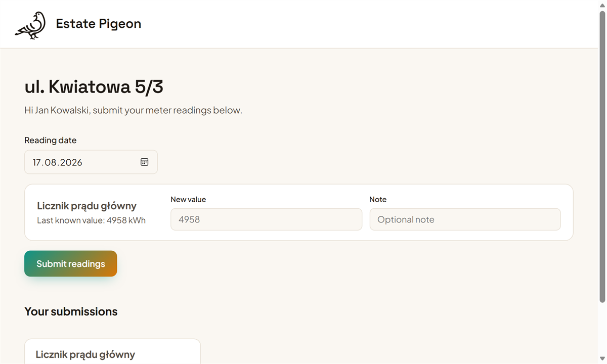Click the Note label
The image size is (607, 364).
pyautogui.click(x=378, y=199)
